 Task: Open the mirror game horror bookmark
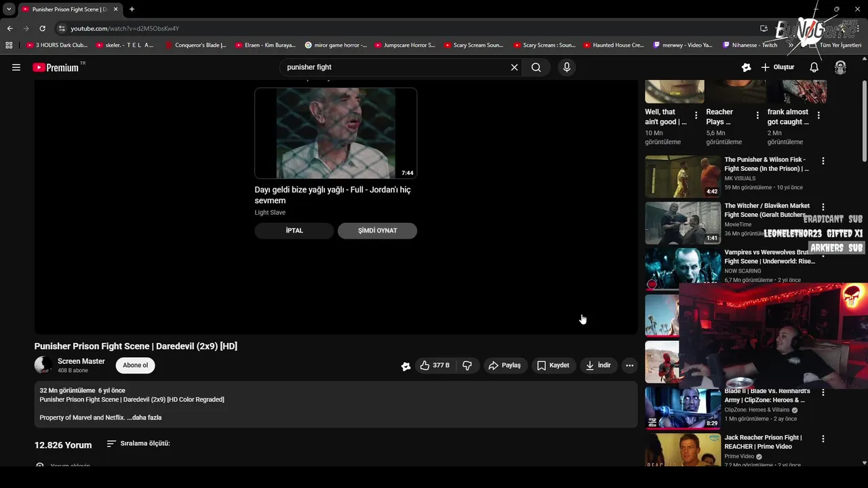coord(336,45)
